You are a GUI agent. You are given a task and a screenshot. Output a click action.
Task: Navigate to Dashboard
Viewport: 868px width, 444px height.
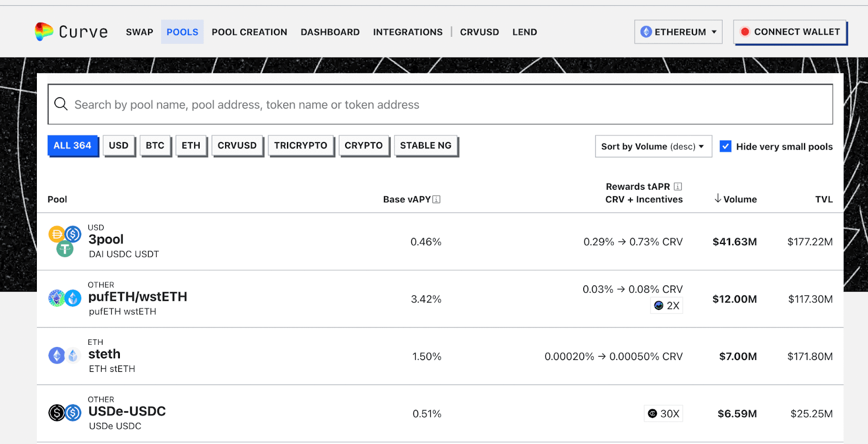coord(330,32)
